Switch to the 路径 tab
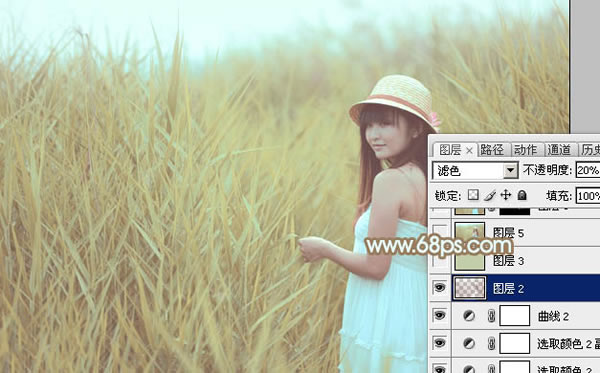The image size is (600, 373). [x=492, y=150]
